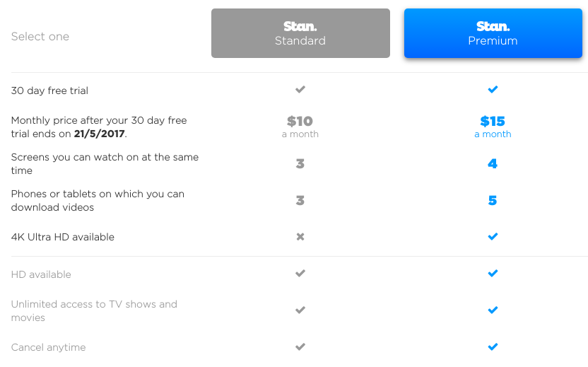The image size is (588, 367).
Task: Click the blue checkmark in HD available row
Action: click(x=493, y=273)
